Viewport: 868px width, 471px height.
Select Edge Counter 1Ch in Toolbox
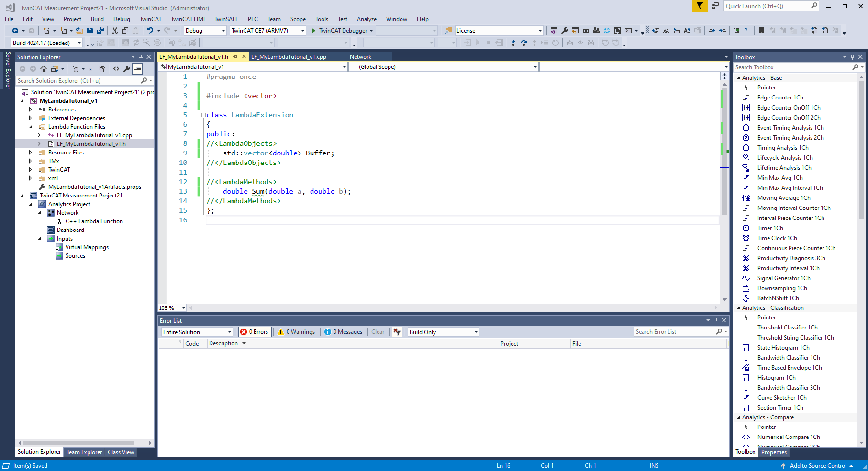point(780,98)
